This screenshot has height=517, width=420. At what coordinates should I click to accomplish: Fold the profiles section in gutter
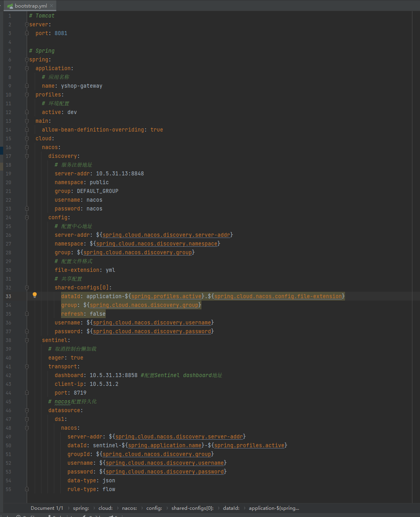pos(27,95)
